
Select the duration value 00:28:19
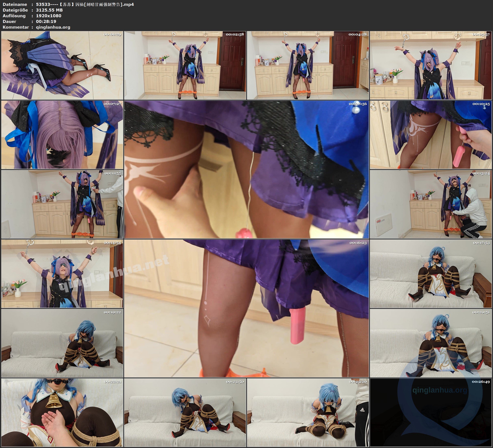46,21
